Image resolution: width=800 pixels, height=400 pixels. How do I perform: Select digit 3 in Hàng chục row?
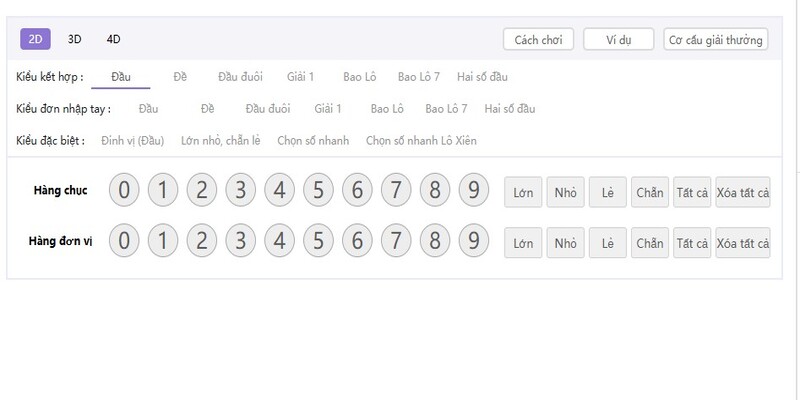click(x=240, y=189)
